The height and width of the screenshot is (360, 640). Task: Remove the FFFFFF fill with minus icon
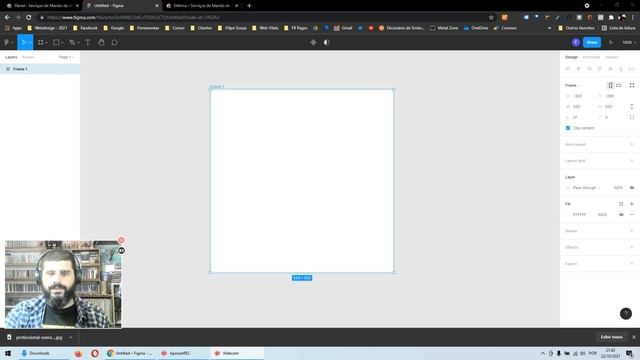pyautogui.click(x=632, y=214)
